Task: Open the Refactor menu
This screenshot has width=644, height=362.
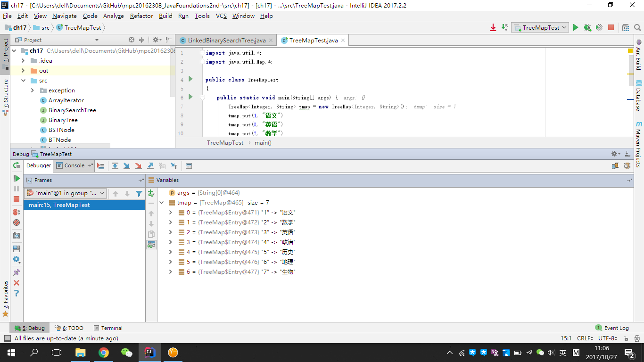Action: [141, 16]
